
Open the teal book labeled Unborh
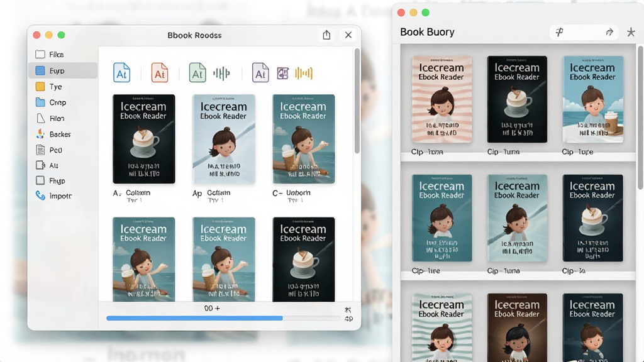point(304,139)
